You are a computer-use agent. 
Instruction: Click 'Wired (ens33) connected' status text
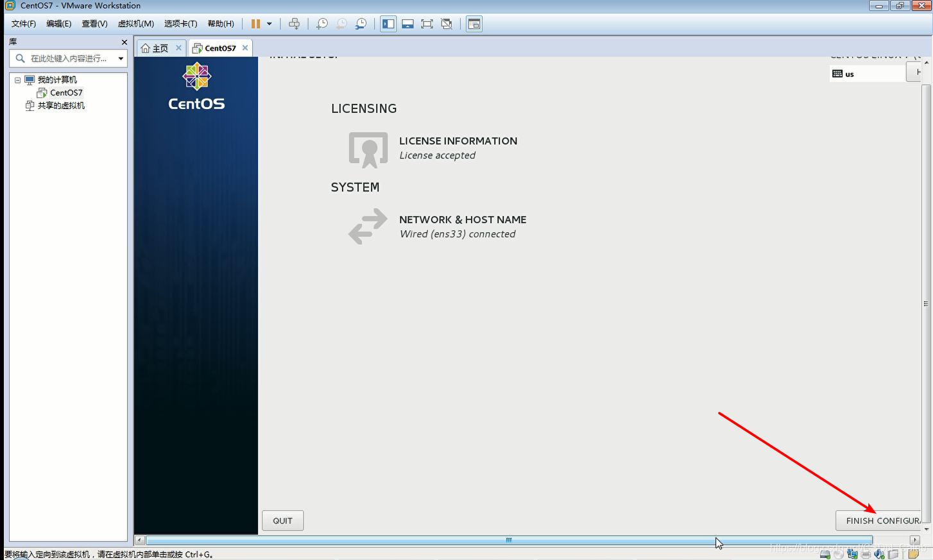coord(458,234)
